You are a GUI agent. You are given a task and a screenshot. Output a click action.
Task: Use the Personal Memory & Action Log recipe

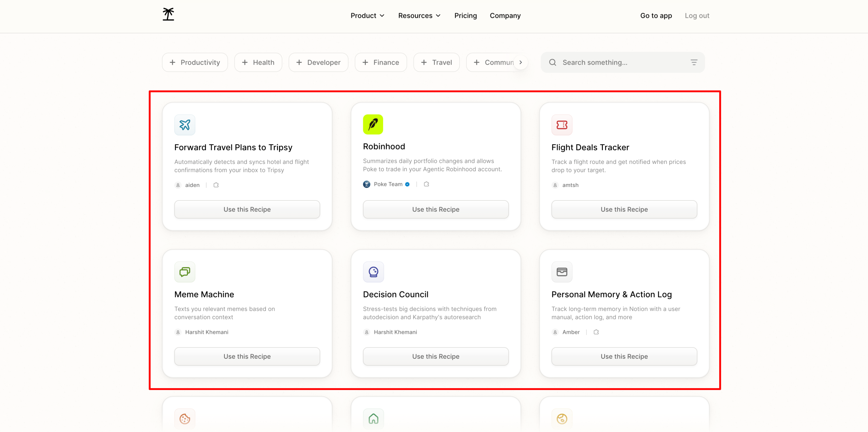pyautogui.click(x=624, y=356)
